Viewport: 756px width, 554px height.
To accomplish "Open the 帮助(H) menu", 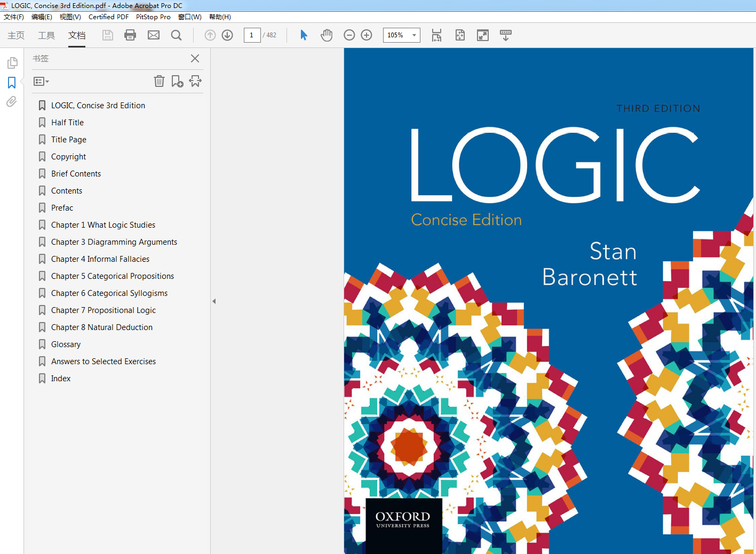I will [220, 17].
